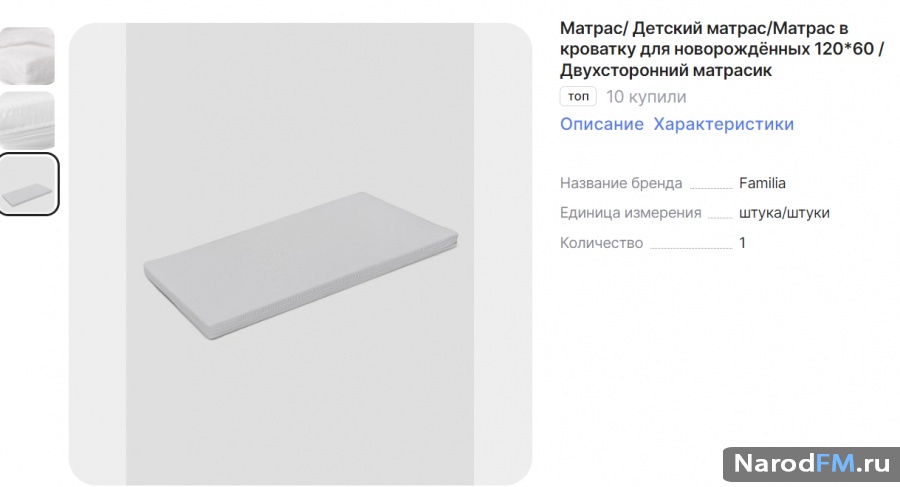Click 'Двухсторонний матрасик' text in title
Screen dimensions: 900x487
coord(666,71)
